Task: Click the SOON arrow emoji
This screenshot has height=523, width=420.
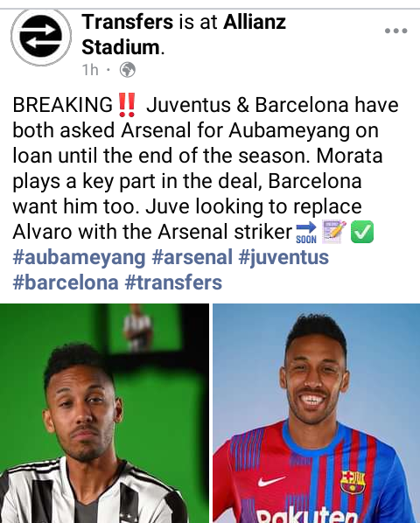Action: (x=306, y=232)
